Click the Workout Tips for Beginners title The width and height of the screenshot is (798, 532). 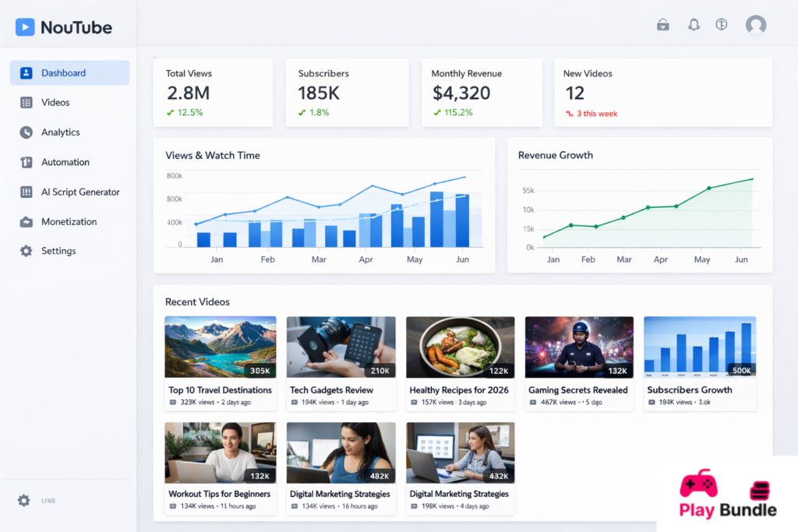[x=220, y=494]
